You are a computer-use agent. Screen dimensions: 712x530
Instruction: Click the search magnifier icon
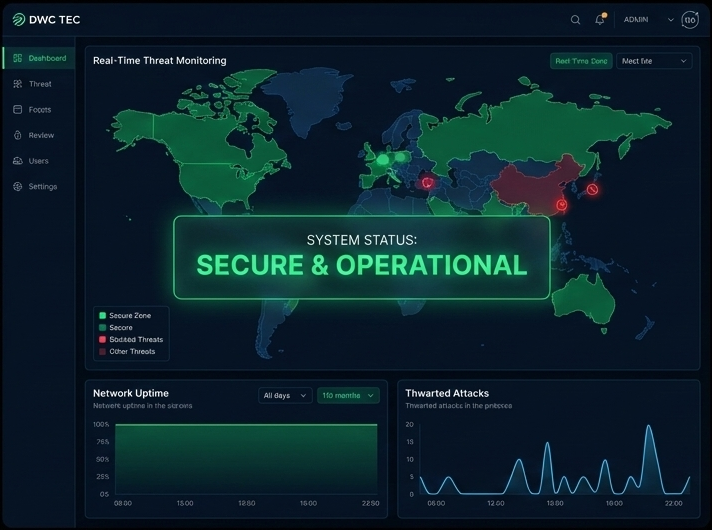[x=575, y=19]
